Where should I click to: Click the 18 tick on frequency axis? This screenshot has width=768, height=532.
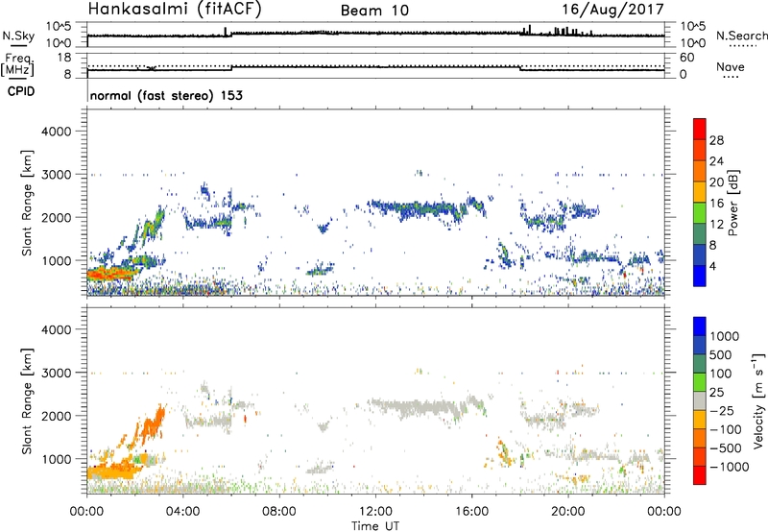[x=64, y=58]
